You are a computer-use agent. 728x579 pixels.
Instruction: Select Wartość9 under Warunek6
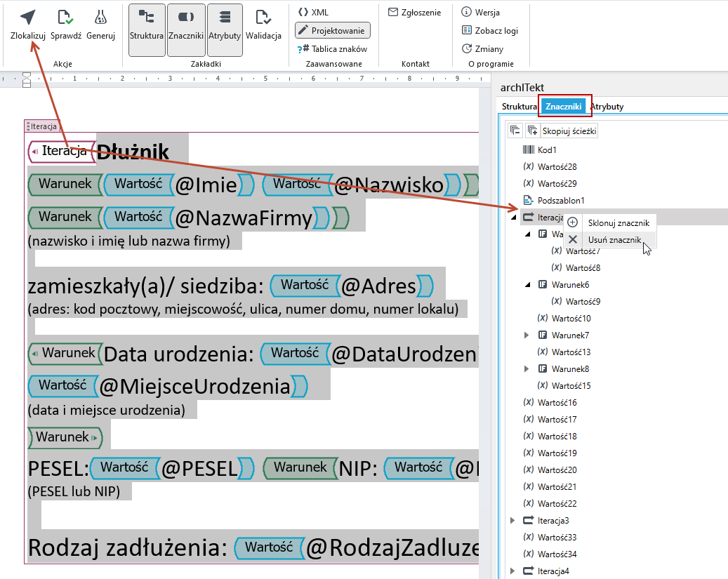(x=576, y=302)
